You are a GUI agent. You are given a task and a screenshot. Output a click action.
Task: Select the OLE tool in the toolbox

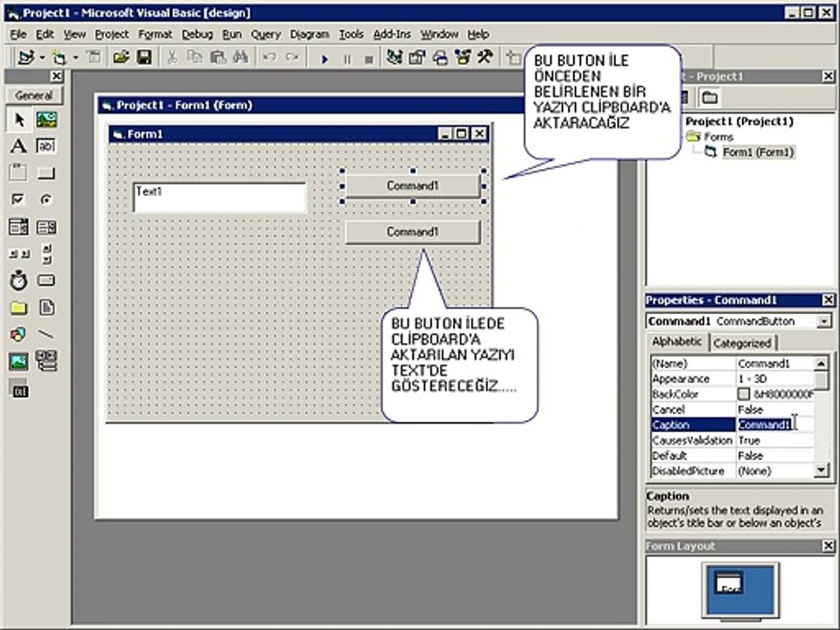(19, 389)
